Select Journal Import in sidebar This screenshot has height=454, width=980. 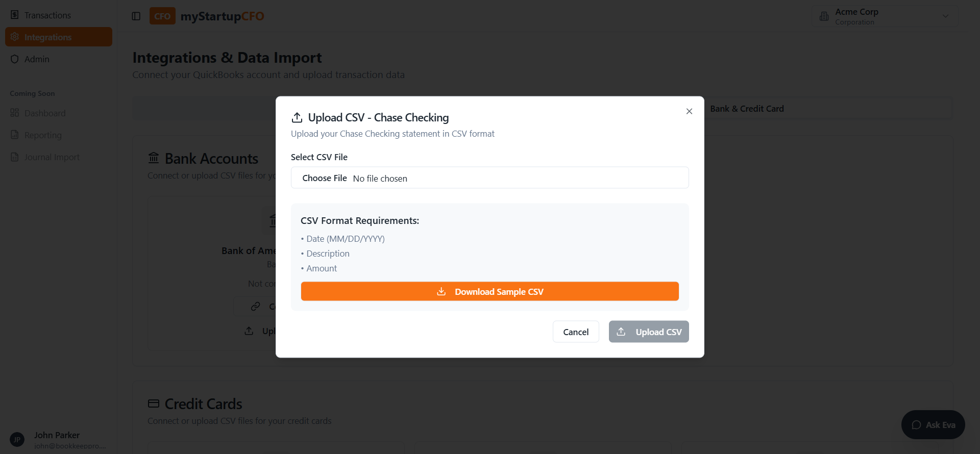coord(52,157)
